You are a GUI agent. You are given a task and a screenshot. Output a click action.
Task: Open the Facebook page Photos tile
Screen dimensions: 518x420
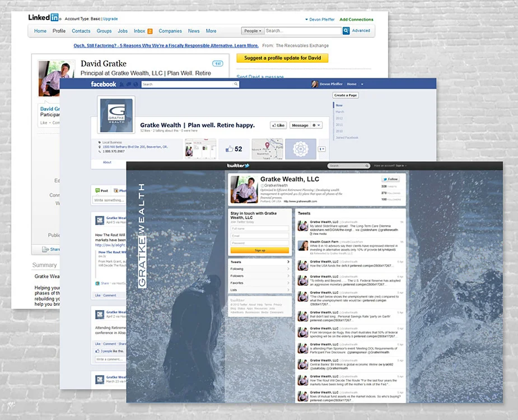point(200,149)
